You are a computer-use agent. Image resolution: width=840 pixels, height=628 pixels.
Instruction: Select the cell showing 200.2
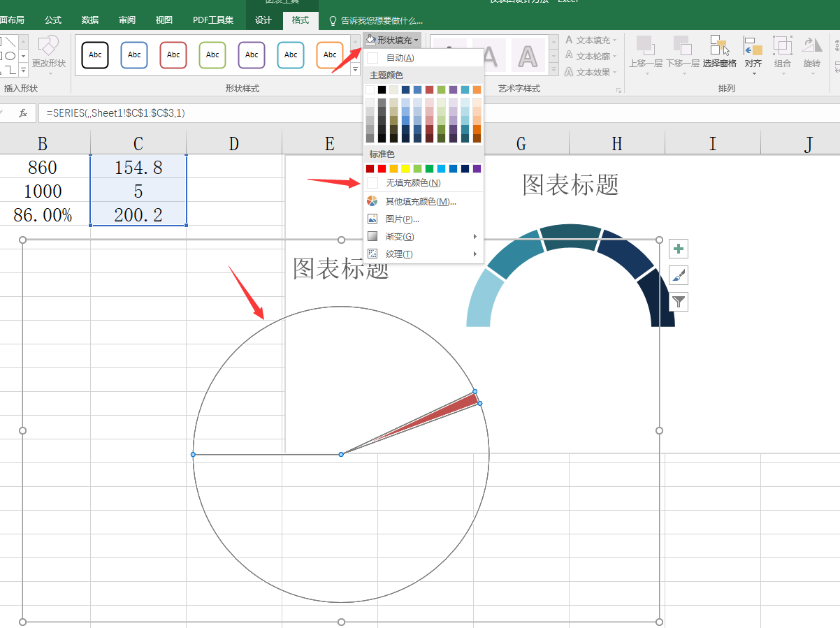138,214
